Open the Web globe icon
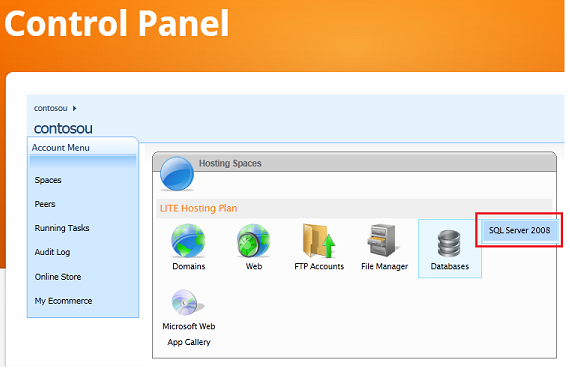Viewport: 570px width, 372px height. [253, 241]
